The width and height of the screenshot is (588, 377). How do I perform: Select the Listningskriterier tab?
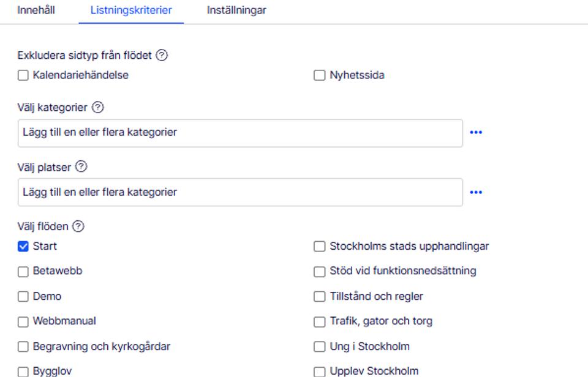click(131, 10)
